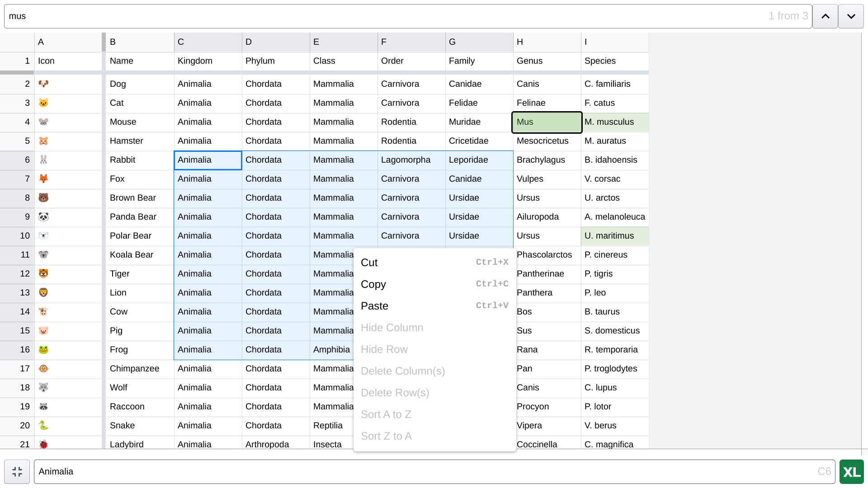Click the frog emoji icon in row 16
868x488 pixels.
tap(43, 350)
